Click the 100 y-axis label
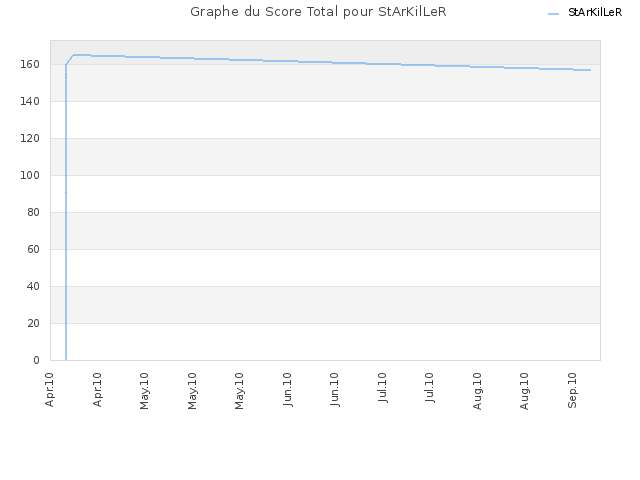 30,176
